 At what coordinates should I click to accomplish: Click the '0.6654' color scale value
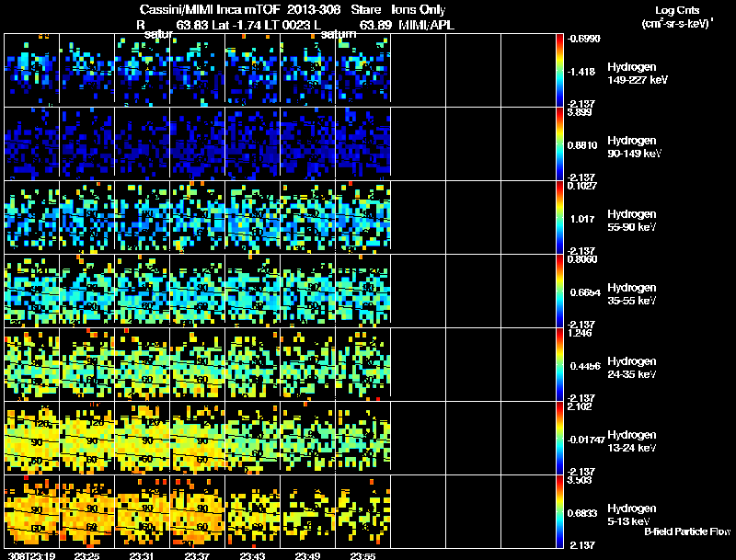585,292
